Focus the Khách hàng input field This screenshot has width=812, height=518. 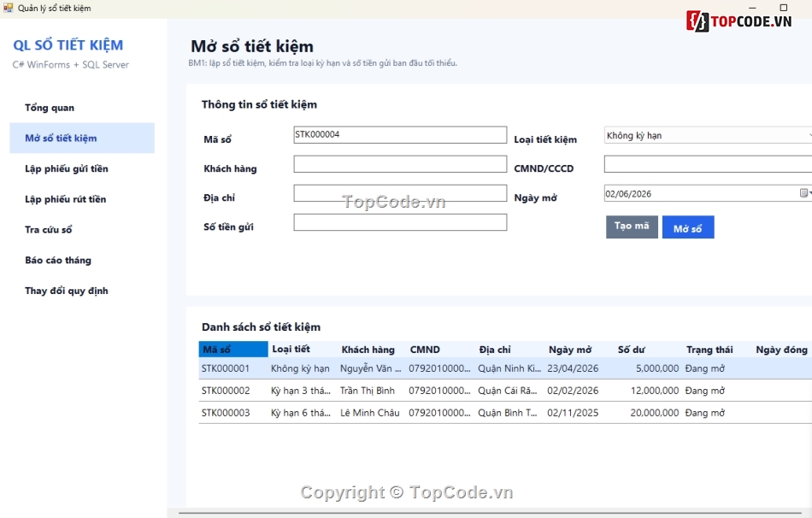pos(400,164)
